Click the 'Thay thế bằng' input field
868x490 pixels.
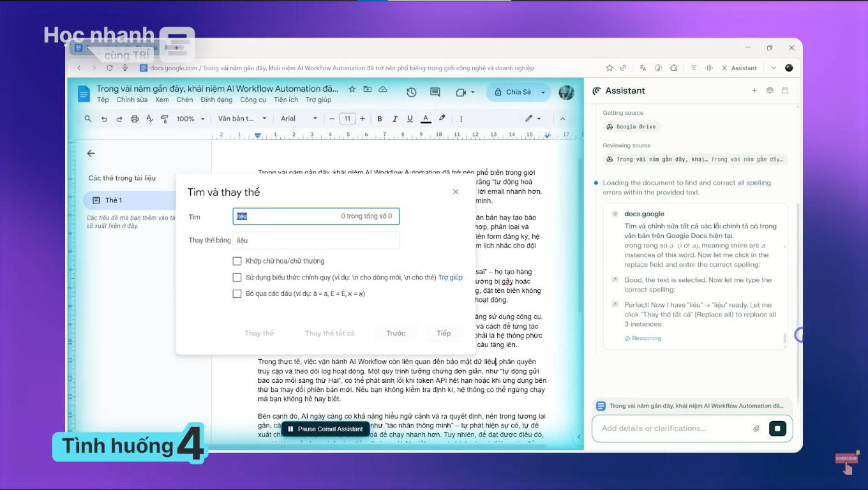pyautogui.click(x=316, y=241)
